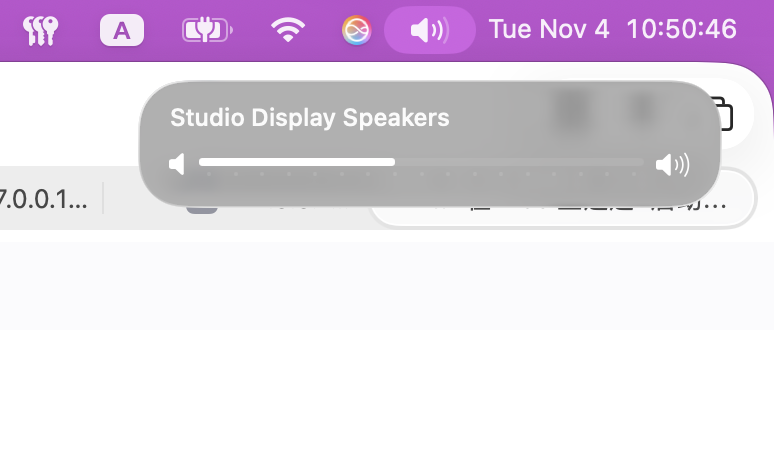Click the white filled part of volume slider
The image size is (774, 460).
(x=297, y=162)
